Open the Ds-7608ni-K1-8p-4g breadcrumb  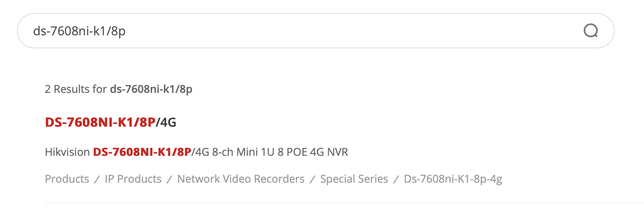coord(453,179)
